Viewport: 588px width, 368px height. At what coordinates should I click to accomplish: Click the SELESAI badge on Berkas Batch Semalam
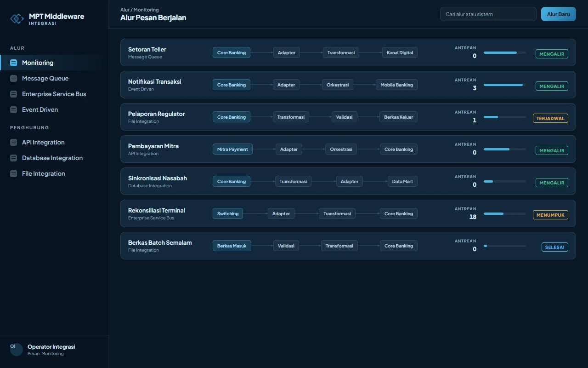point(554,247)
